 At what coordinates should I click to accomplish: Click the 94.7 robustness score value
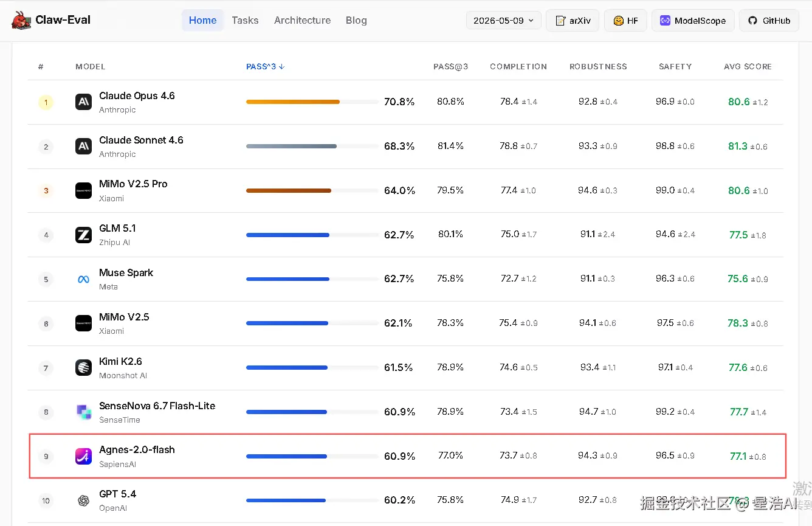(588, 412)
